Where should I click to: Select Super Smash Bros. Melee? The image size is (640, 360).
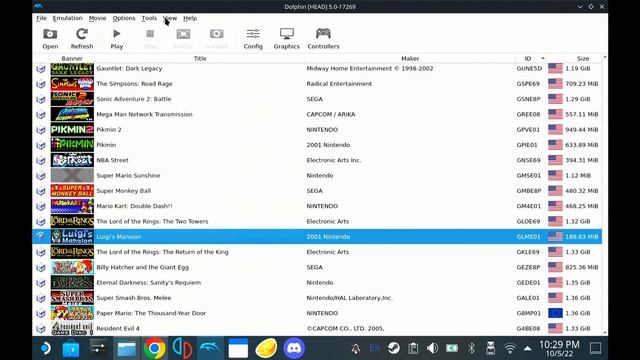pyautogui.click(x=317, y=298)
